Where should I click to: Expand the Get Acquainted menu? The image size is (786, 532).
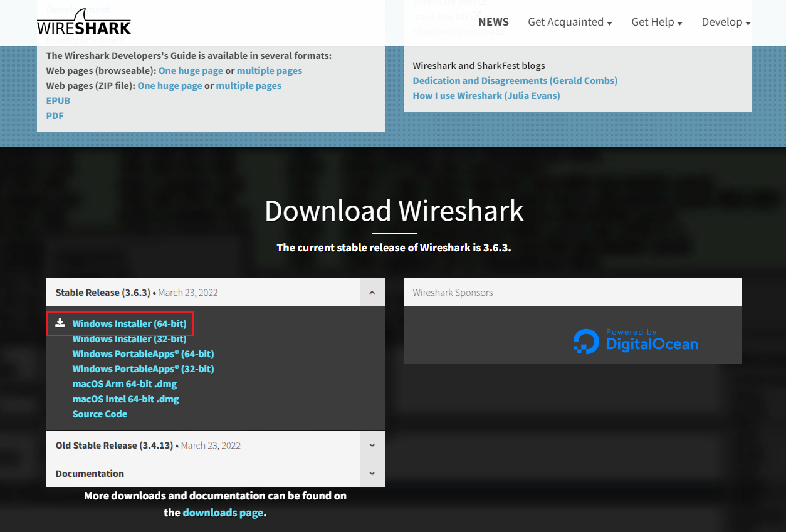[570, 22]
